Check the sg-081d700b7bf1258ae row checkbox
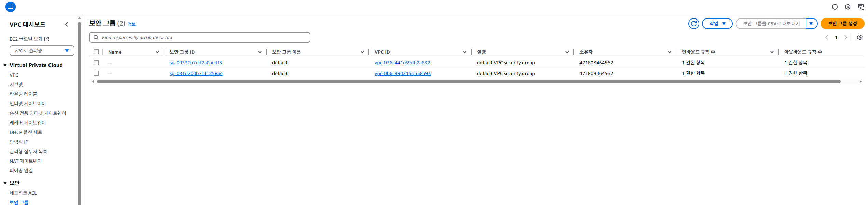Viewport: 868px width, 205px height. (96, 73)
